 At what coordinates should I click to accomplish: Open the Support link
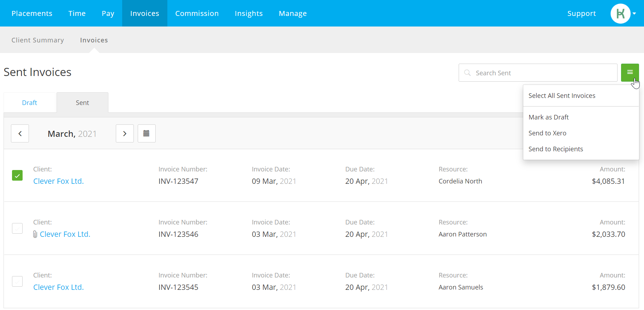coord(582,13)
